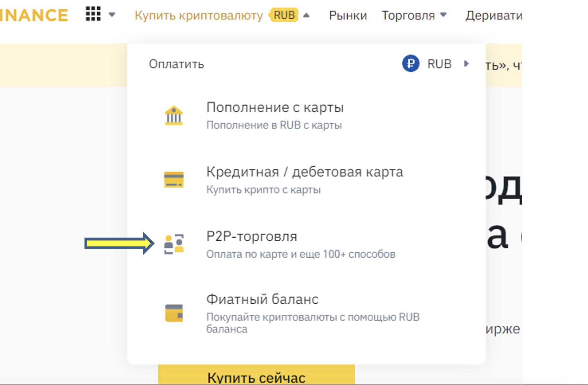Screen dimensions: 588x385
Task: Click the P2P people-exchange icon
Action: coord(174,244)
